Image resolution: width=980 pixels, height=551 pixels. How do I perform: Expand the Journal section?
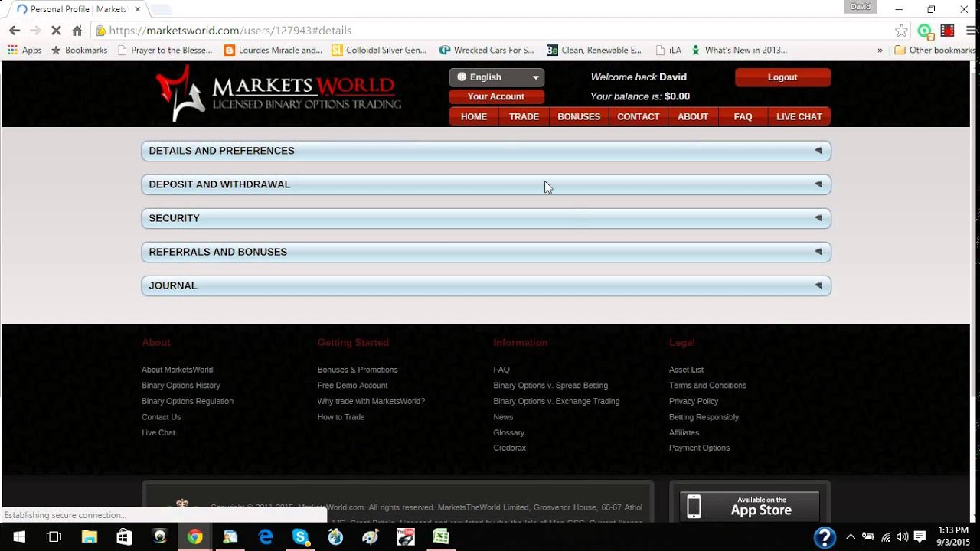pos(486,285)
